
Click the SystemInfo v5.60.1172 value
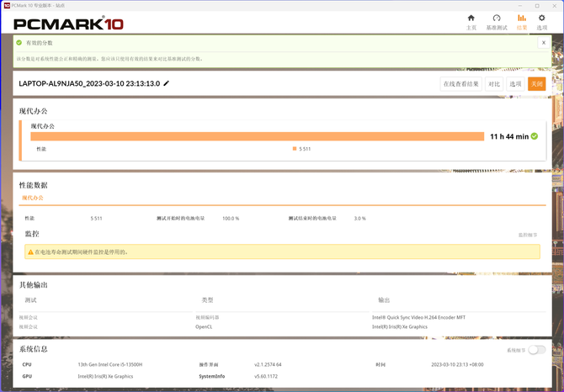(x=266, y=377)
